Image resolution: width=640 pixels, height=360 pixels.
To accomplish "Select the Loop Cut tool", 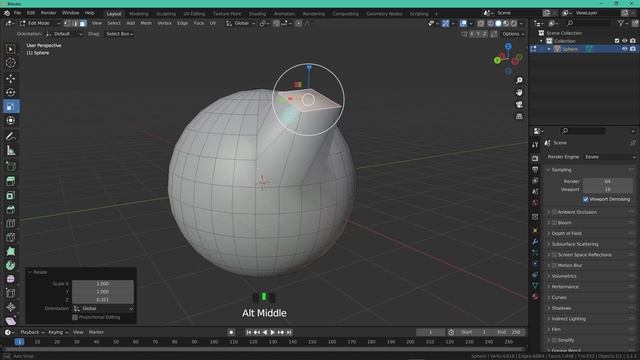I will pyautogui.click(x=11, y=223).
